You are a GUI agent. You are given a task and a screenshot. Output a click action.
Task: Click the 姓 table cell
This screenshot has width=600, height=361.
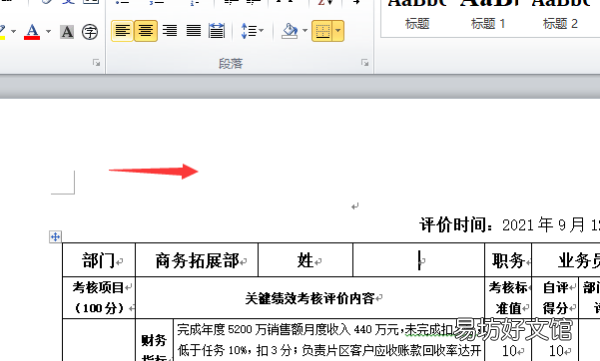(305, 260)
